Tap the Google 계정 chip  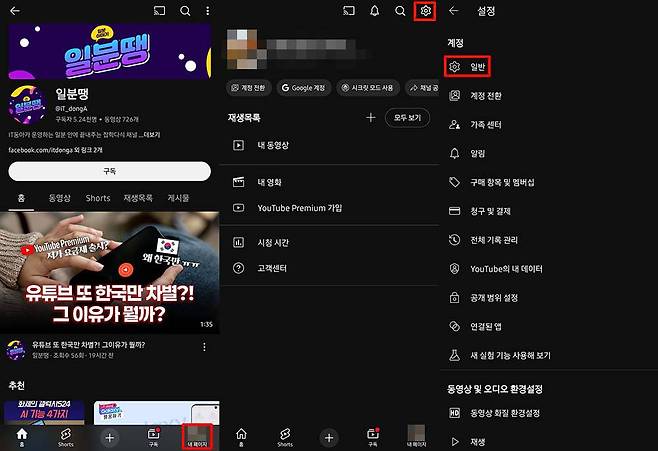point(303,88)
